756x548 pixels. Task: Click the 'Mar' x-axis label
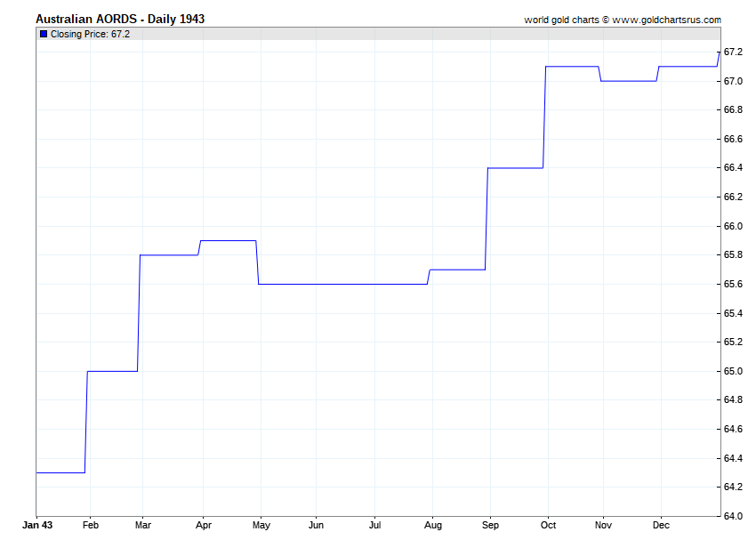pos(142,525)
